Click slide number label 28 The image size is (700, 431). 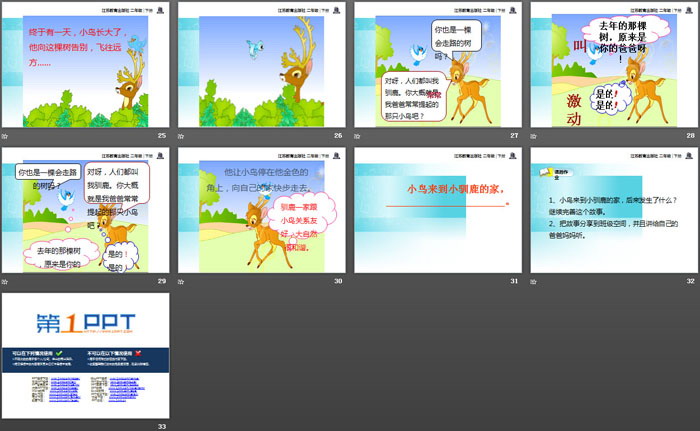click(691, 135)
